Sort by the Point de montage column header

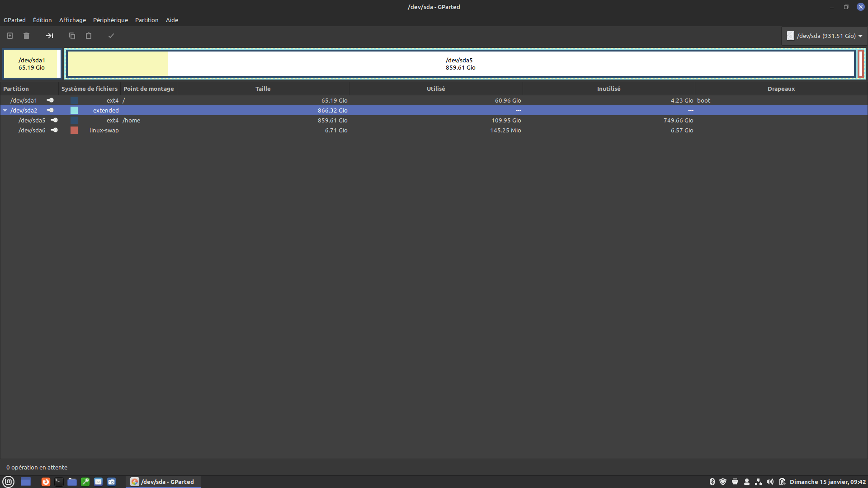(149, 89)
